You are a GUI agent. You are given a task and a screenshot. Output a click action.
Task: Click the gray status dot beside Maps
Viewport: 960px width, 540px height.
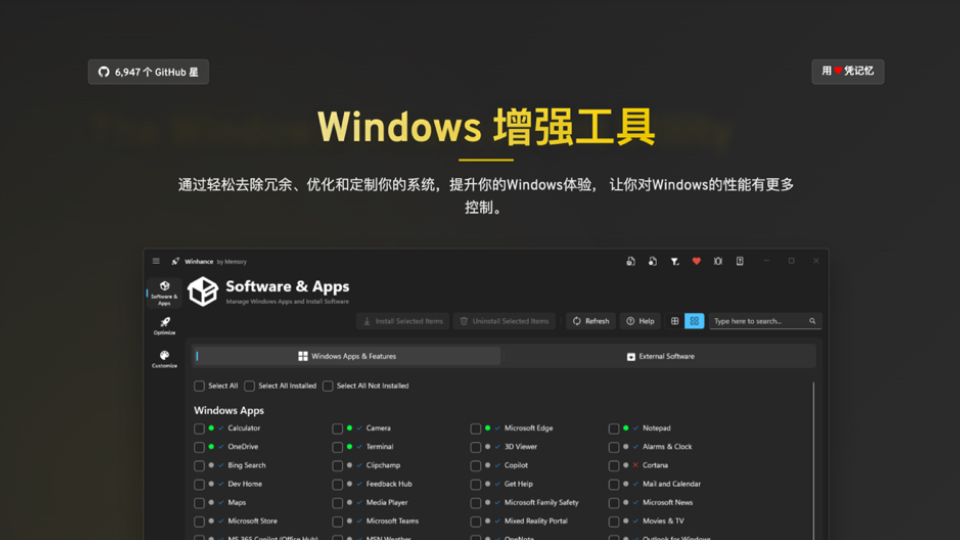tap(211, 503)
